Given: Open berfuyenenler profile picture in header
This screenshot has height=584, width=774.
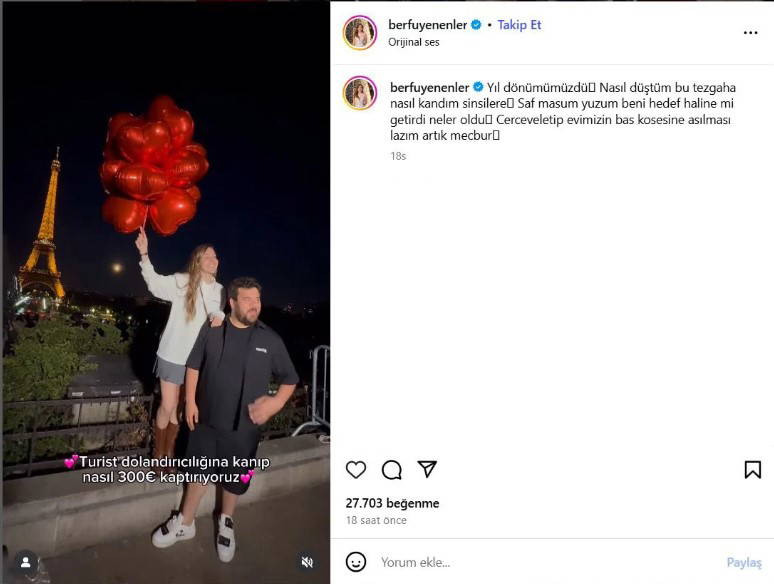Looking at the screenshot, I should (x=360, y=33).
